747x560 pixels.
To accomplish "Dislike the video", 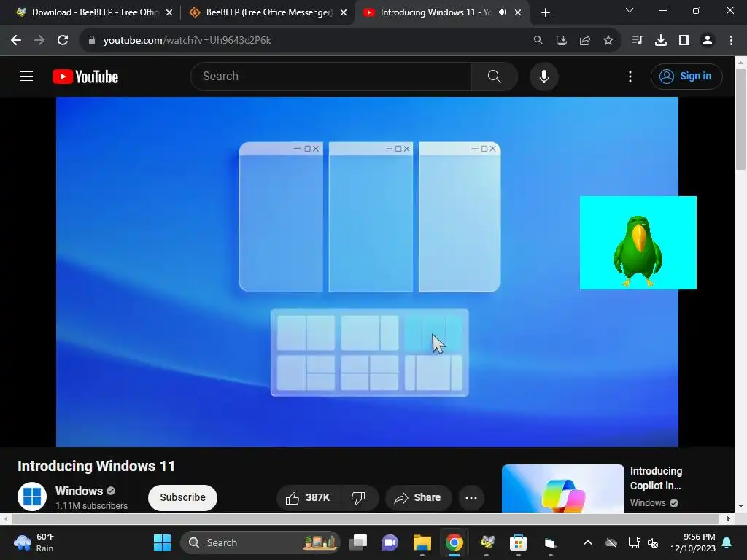I will pyautogui.click(x=359, y=497).
